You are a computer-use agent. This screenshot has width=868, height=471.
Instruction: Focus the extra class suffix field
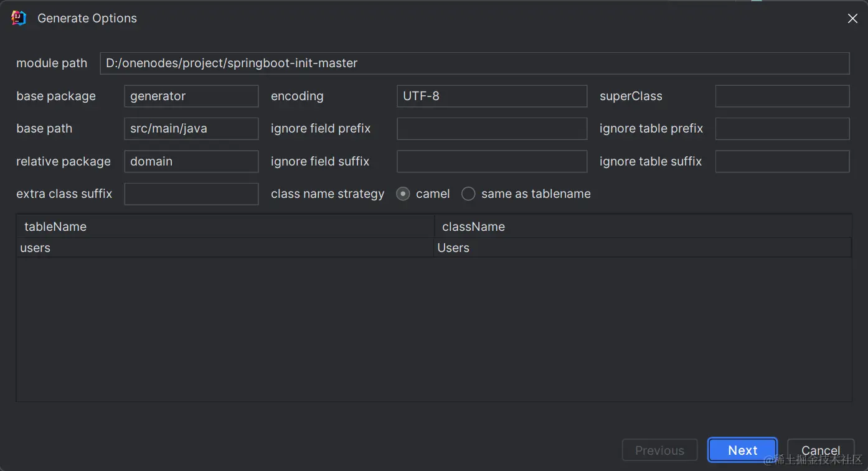191,194
